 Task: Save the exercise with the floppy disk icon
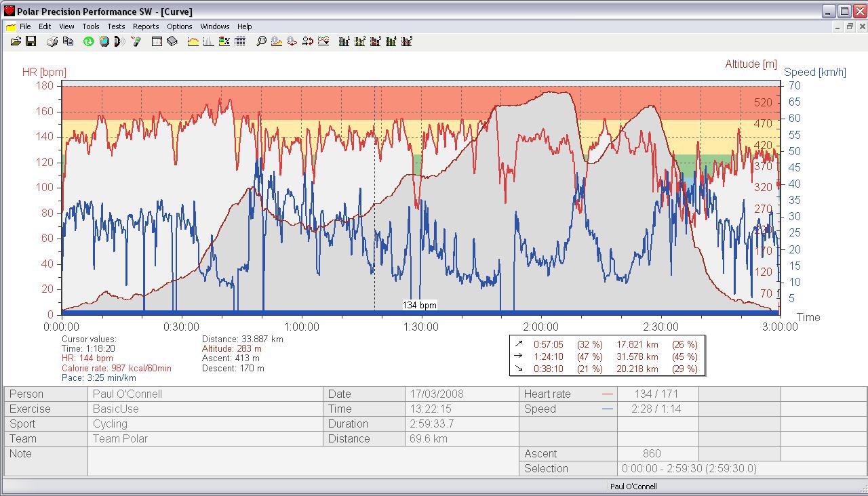31,41
